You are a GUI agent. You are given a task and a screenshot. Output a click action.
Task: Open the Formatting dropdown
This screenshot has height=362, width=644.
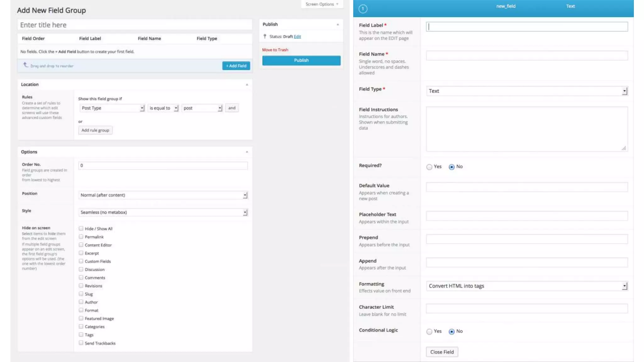[x=527, y=286]
